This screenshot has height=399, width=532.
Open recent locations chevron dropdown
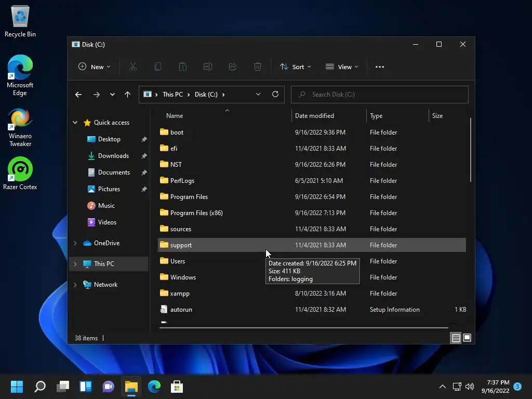[112, 95]
